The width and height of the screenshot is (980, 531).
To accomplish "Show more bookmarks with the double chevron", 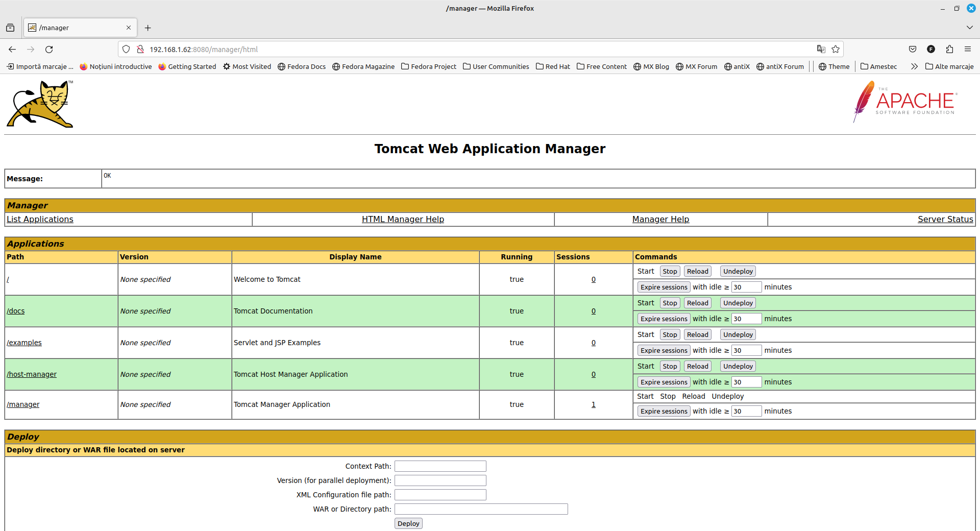I will coord(914,66).
